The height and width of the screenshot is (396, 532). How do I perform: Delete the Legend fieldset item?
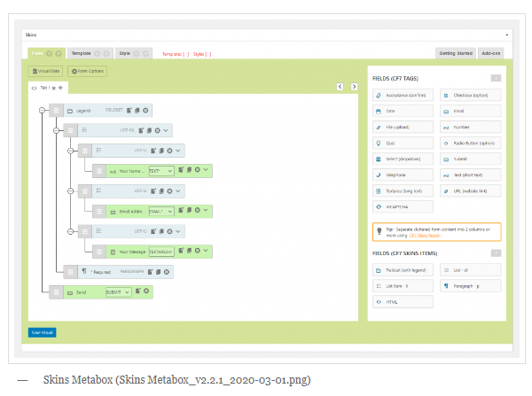click(145, 110)
